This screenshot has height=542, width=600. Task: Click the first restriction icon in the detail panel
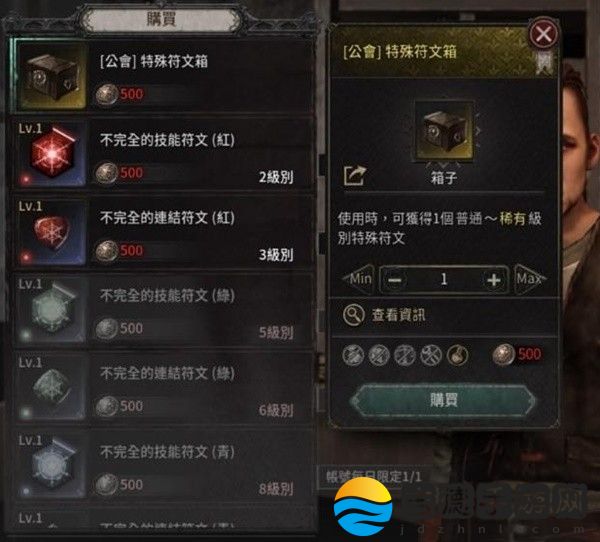(x=353, y=355)
